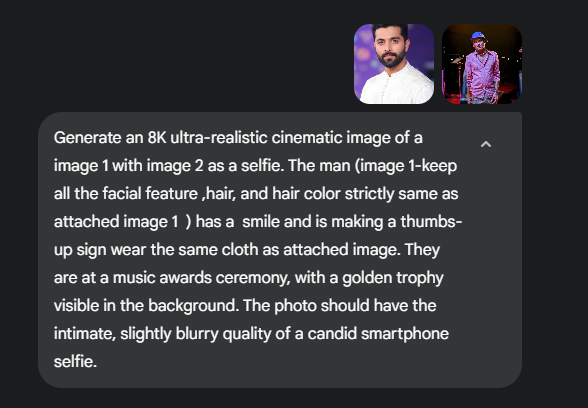Open the bearded man in white kurta thumbnail

pyautogui.click(x=394, y=64)
